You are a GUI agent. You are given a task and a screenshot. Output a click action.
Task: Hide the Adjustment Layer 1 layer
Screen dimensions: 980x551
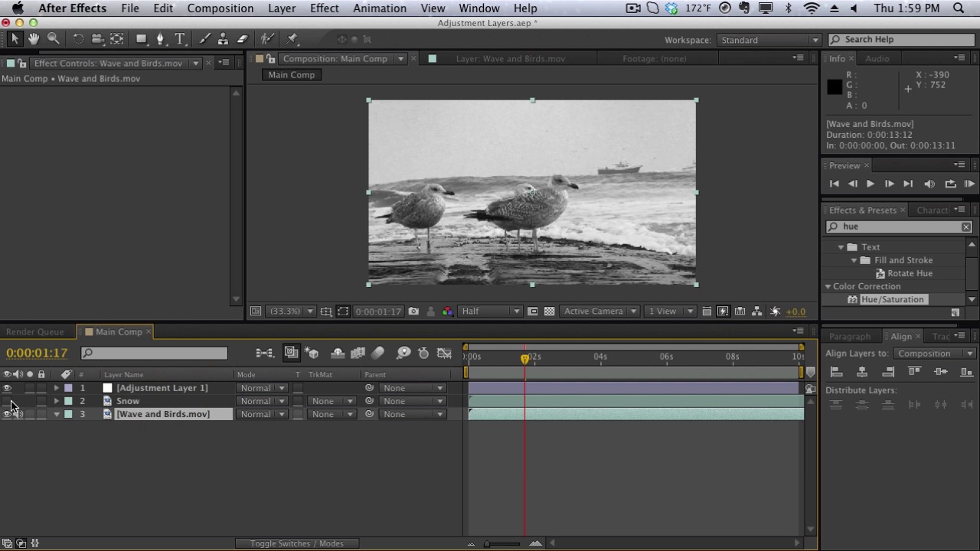[8, 388]
